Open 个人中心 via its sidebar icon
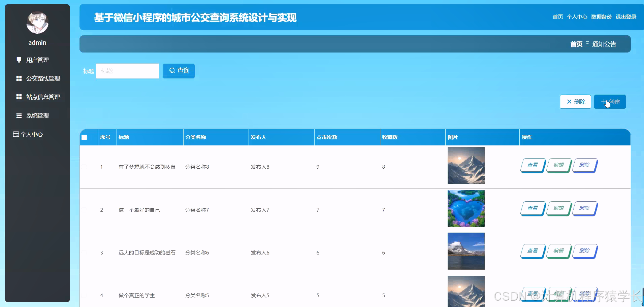The image size is (644, 307). point(15,134)
